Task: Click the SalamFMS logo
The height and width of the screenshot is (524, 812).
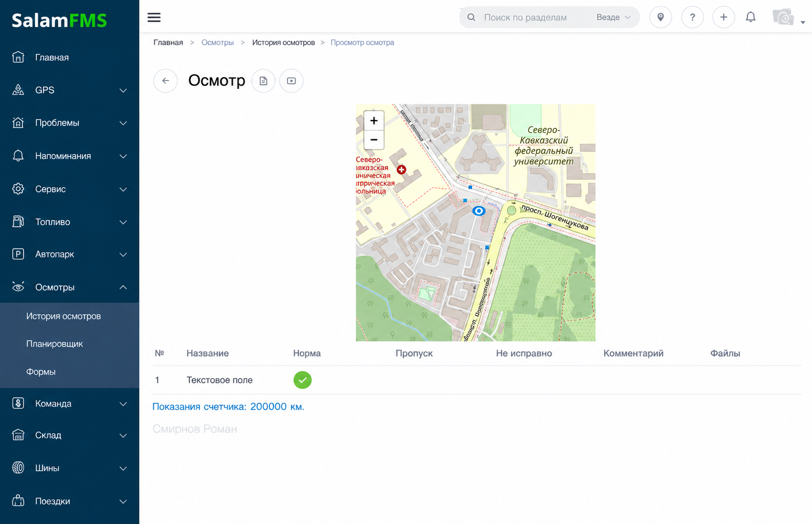Action: point(59,20)
